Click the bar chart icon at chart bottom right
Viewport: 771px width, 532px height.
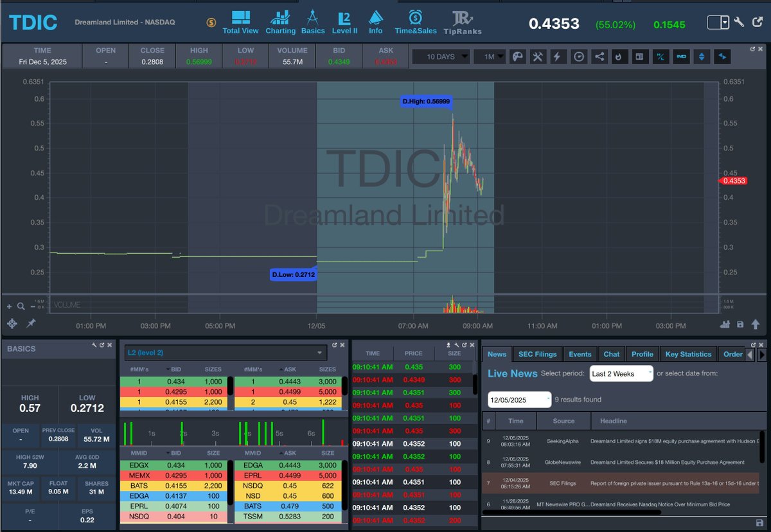click(x=726, y=324)
